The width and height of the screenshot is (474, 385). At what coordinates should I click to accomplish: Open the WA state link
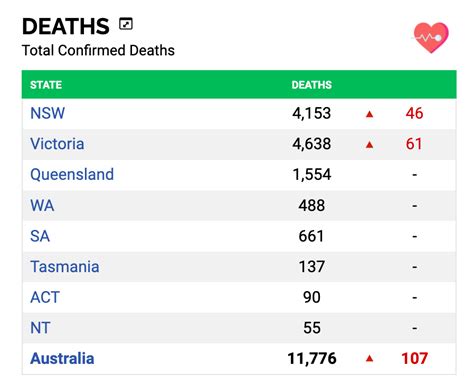pos(42,205)
